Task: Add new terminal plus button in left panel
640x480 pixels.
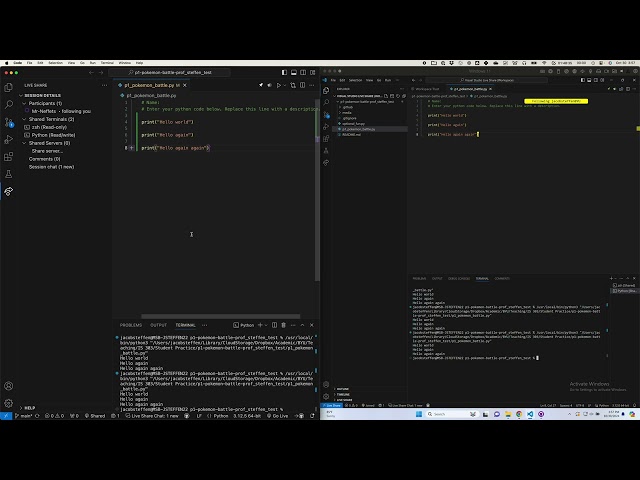Action: 260,325
